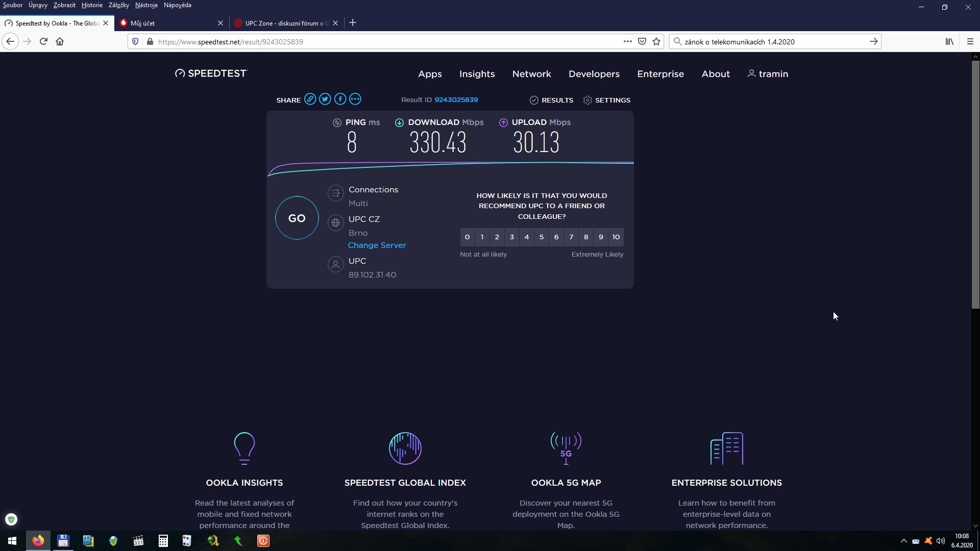Rate recommendation score 5

pyautogui.click(x=542, y=237)
